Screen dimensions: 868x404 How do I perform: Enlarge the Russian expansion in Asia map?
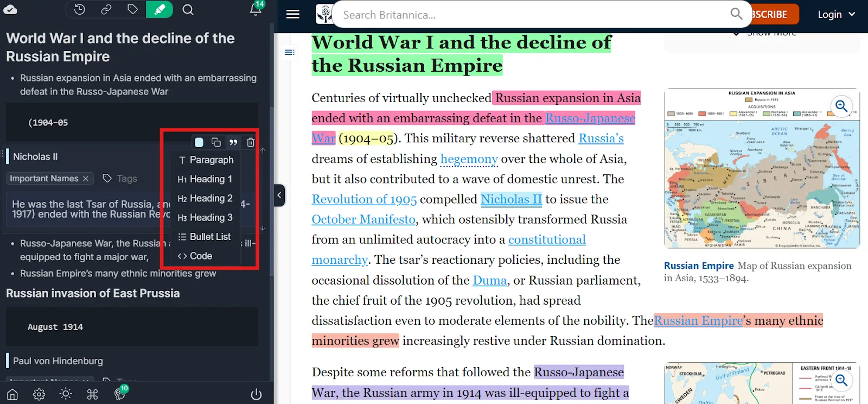point(841,106)
